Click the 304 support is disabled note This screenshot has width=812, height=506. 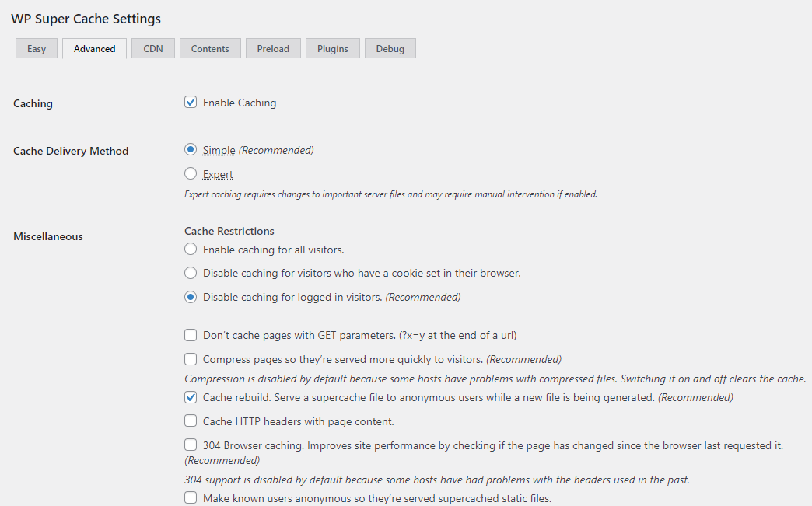coord(437,480)
